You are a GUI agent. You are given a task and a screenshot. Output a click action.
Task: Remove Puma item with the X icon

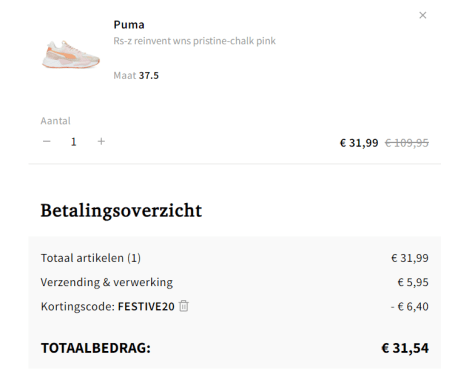coord(422,15)
